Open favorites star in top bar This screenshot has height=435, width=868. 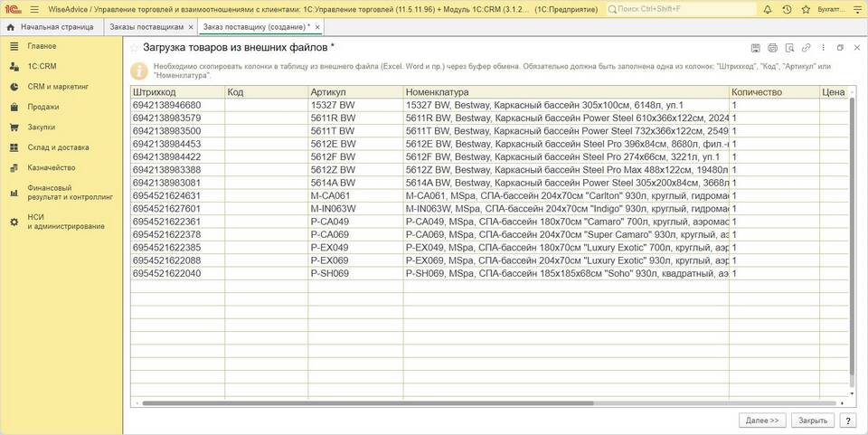coord(806,9)
